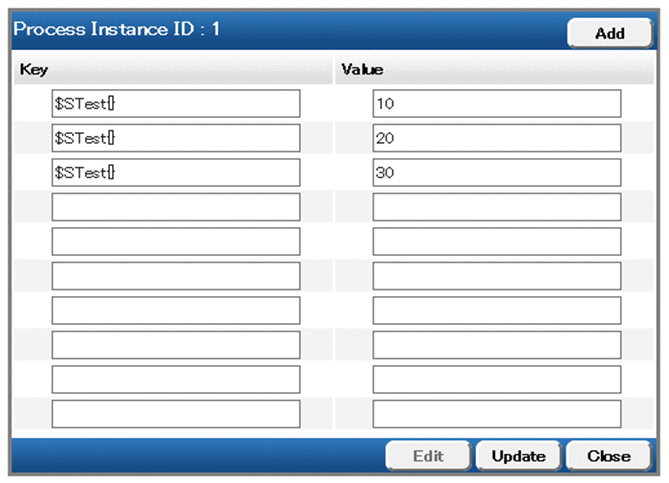Select the first row Key field
The width and height of the screenshot is (669, 483).
tap(176, 104)
